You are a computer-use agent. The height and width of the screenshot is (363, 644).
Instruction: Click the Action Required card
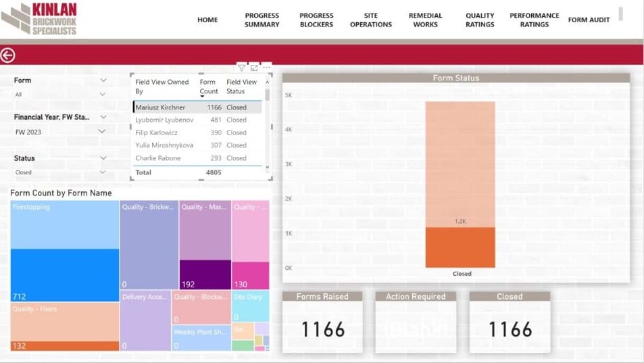[416, 322]
